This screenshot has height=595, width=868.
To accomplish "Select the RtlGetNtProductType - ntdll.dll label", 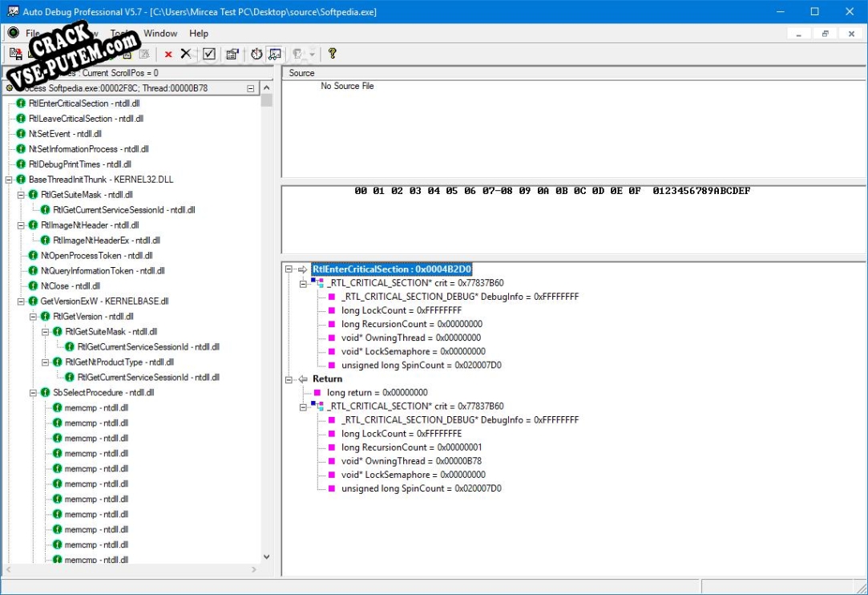I will point(119,362).
